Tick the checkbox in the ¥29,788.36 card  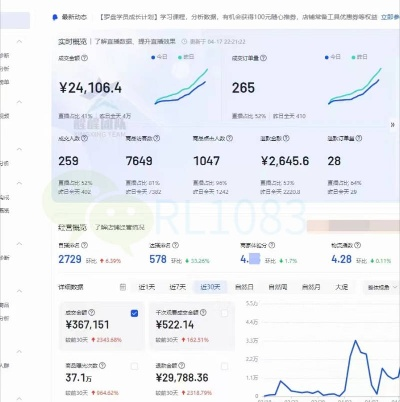[224, 366]
